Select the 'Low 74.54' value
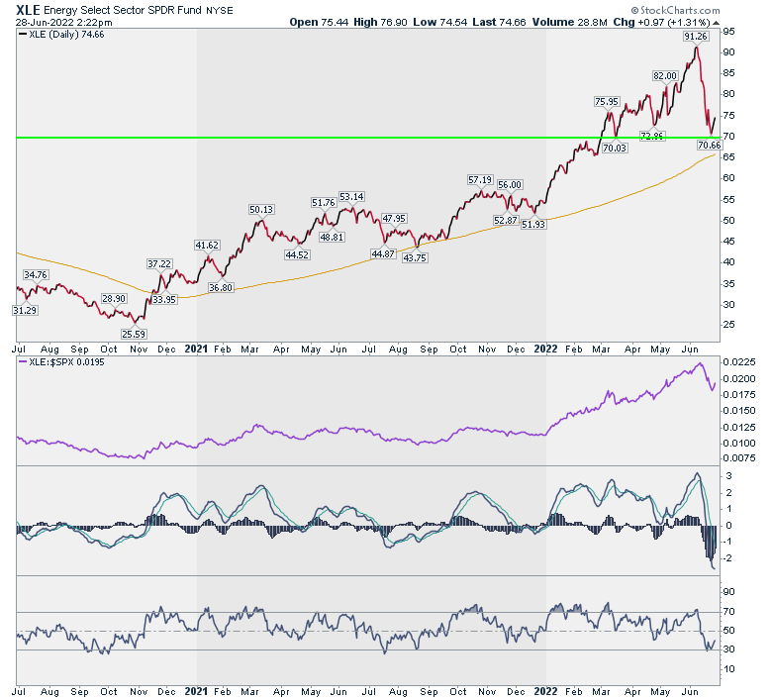 pos(439,22)
